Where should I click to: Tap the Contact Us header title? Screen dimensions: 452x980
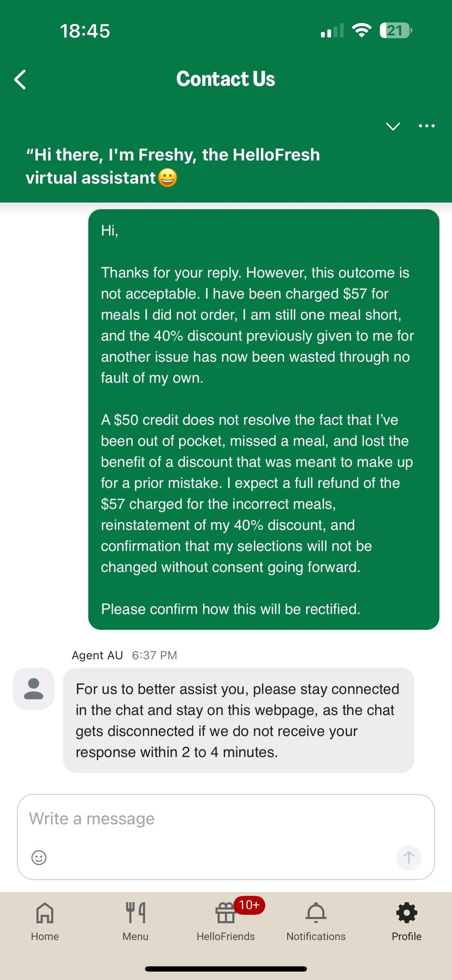(x=226, y=79)
